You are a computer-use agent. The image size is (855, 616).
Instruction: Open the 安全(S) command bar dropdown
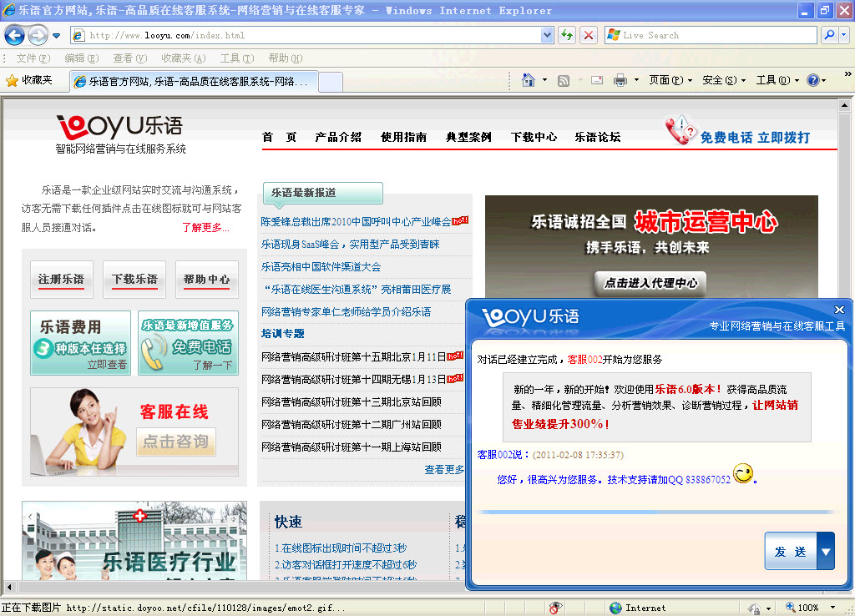(x=724, y=80)
